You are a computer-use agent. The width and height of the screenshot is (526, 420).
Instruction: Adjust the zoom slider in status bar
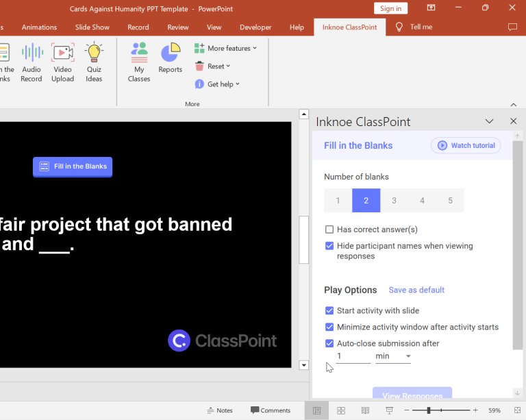[429, 410]
